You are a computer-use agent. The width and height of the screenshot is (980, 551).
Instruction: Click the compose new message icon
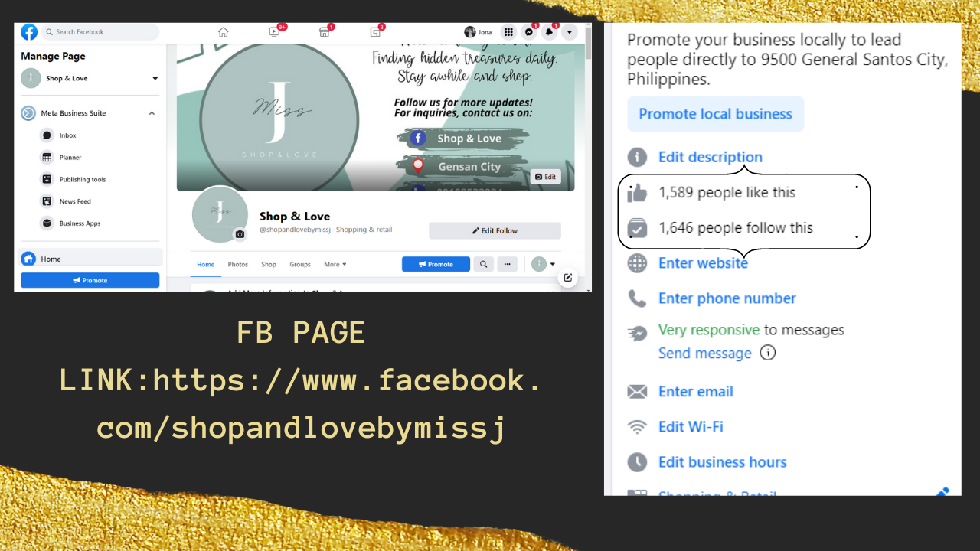568,278
